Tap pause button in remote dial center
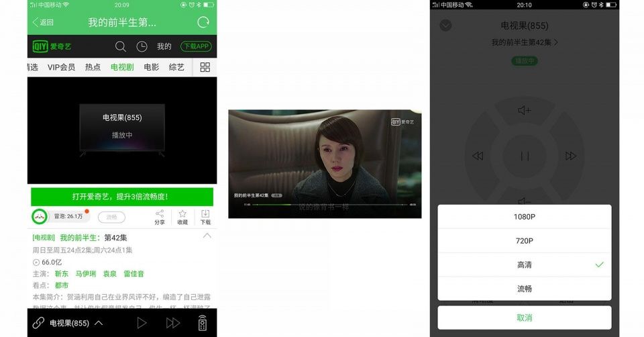 (525, 156)
